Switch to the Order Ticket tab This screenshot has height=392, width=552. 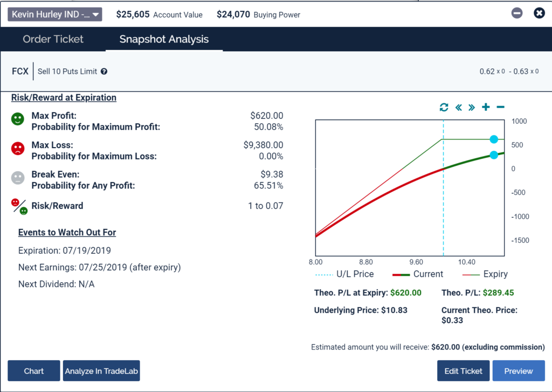[x=53, y=39]
